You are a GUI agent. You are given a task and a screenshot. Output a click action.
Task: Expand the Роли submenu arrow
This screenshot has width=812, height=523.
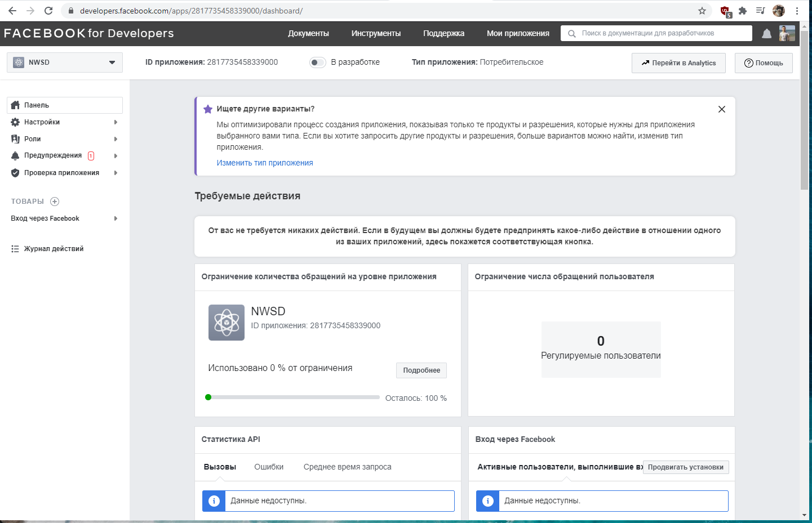pyautogui.click(x=116, y=139)
